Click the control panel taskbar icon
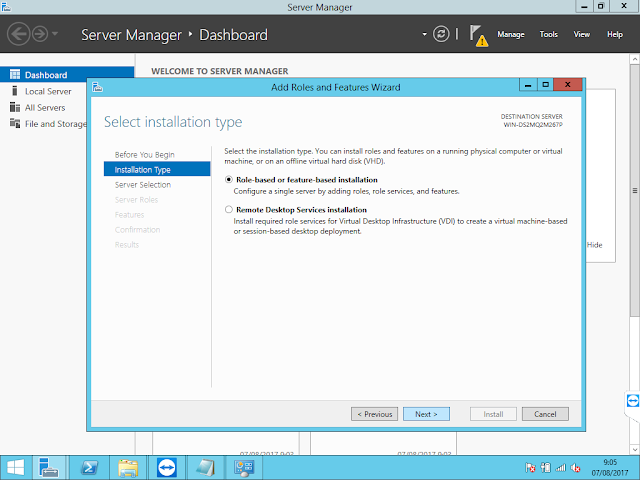The image size is (640, 480). (x=244, y=468)
